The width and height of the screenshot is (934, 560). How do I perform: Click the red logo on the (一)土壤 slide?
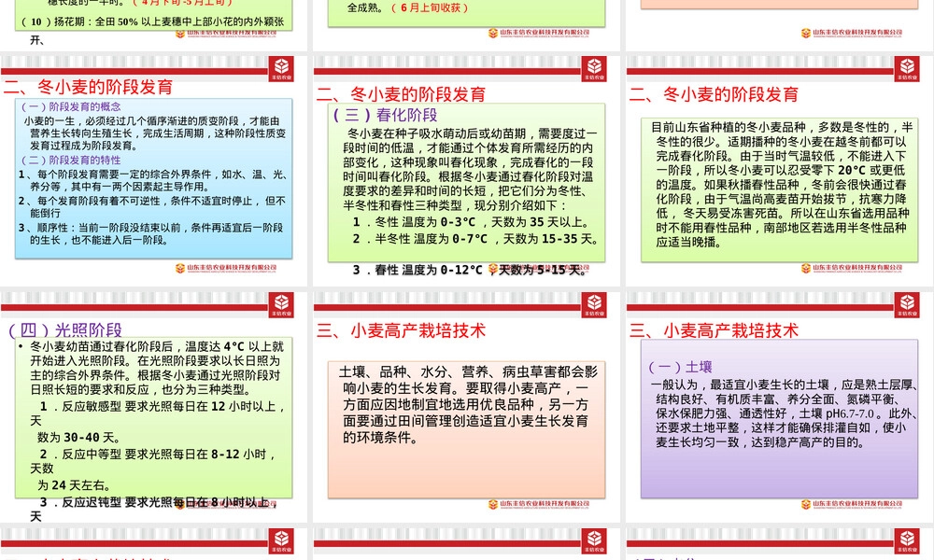click(x=907, y=304)
